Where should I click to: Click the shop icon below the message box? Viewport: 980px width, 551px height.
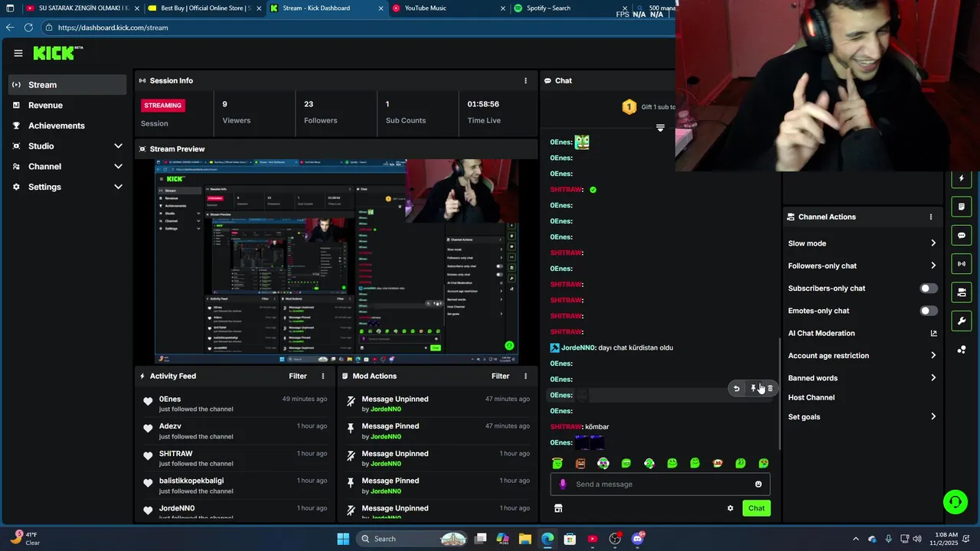click(558, 508)
